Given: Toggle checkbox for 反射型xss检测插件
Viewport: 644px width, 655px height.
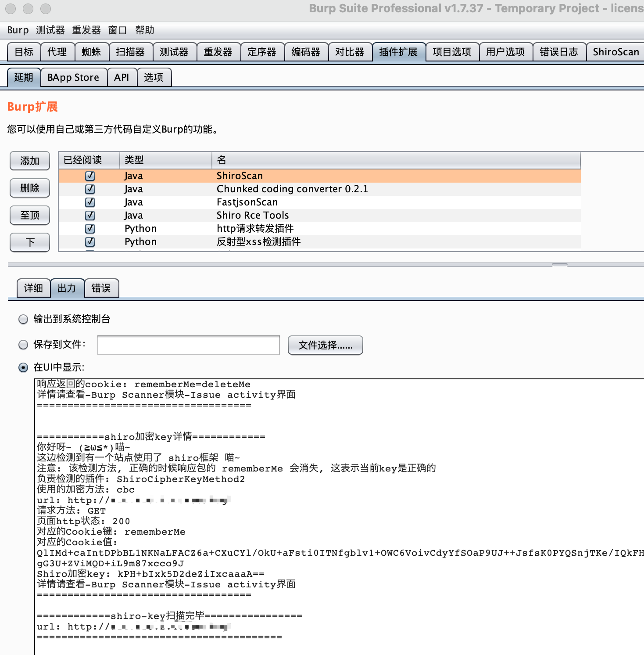Looking at the screenshot, I should click(x=90, y=242).
